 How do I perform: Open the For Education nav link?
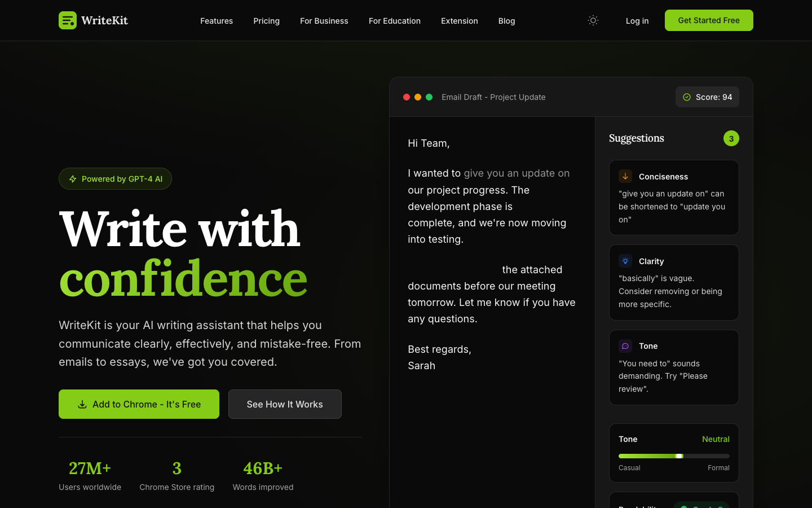coord(395,21)
